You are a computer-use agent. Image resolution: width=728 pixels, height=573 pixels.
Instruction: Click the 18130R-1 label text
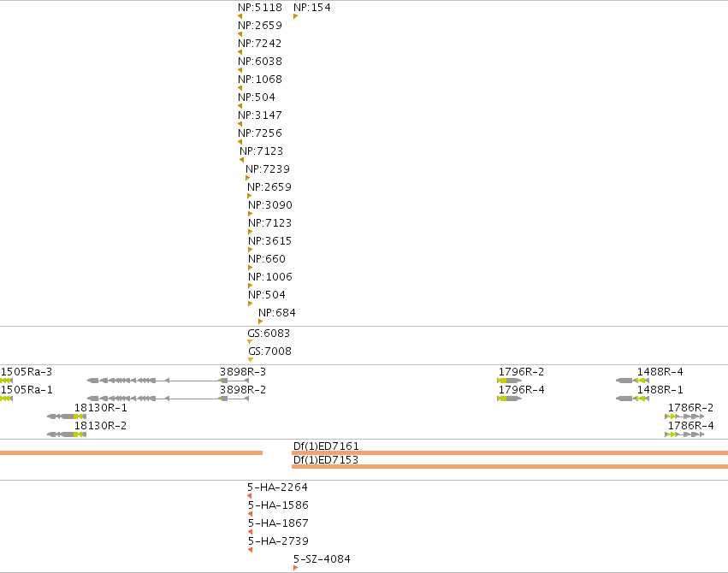[x=101, y=408]
